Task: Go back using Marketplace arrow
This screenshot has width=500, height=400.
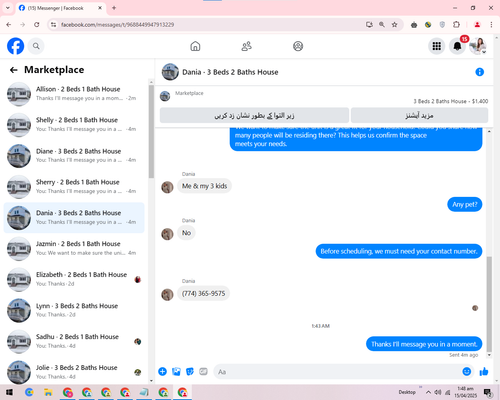Action: (x=14, y=70)
